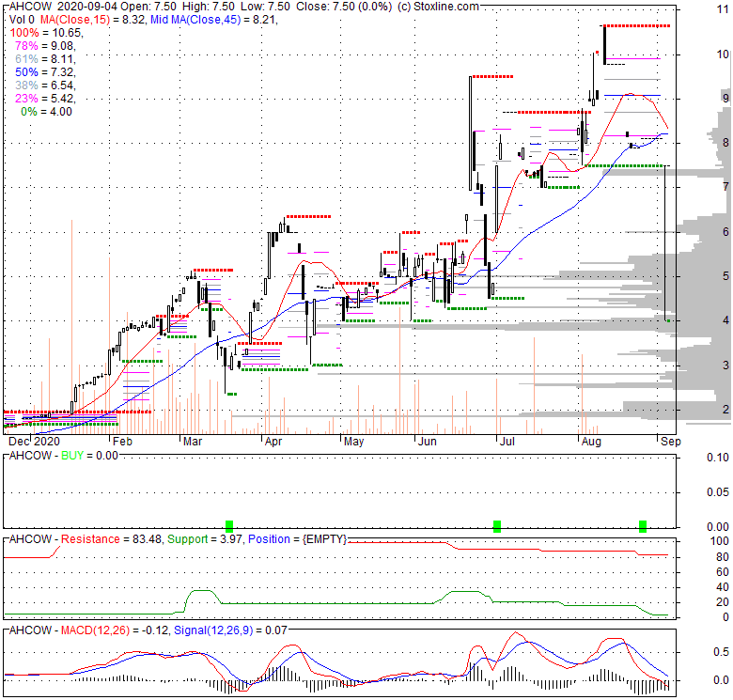Click the green buy signal marker at July
The image size is (733, 700).
click(497, 526)
